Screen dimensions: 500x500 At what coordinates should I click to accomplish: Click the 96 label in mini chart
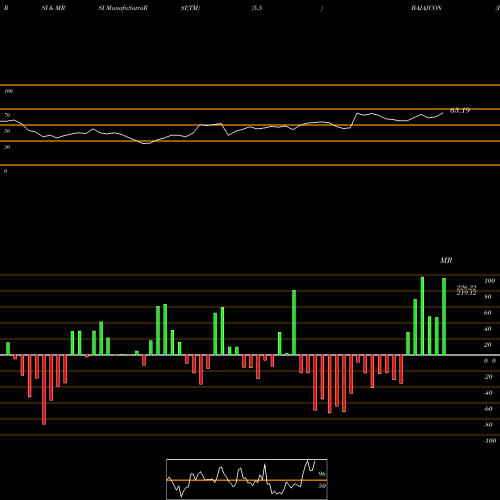[x=322, y=474]
